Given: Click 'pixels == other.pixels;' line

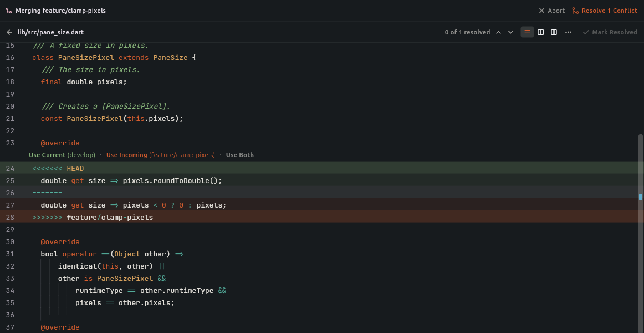Looking at the screenshot, I should [125, 303].
